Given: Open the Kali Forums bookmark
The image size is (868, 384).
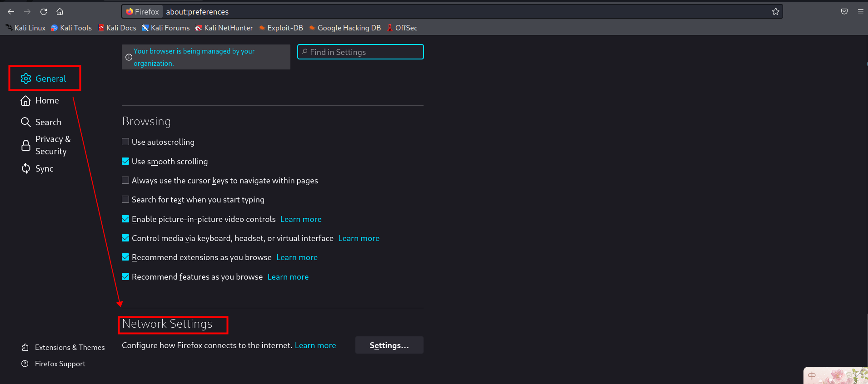Looking at the screenshot, I should [x=166, y=28].
